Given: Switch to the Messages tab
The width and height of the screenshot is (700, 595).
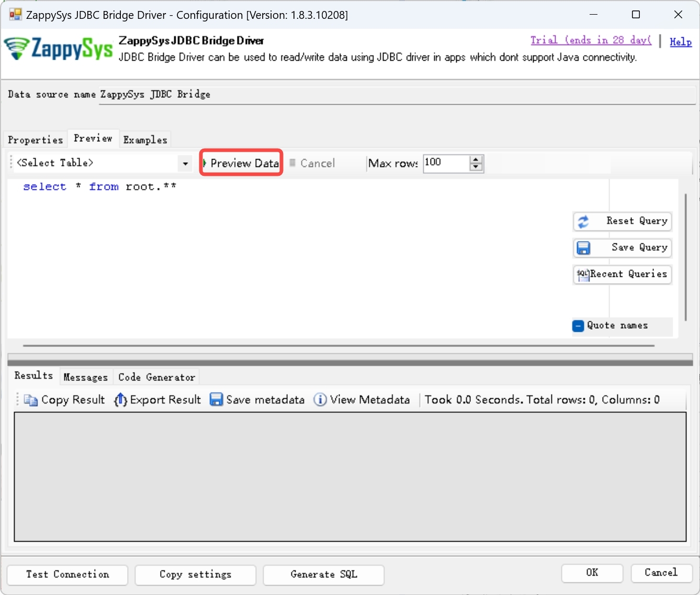Looking at the screenshot, I should point(85,377).
